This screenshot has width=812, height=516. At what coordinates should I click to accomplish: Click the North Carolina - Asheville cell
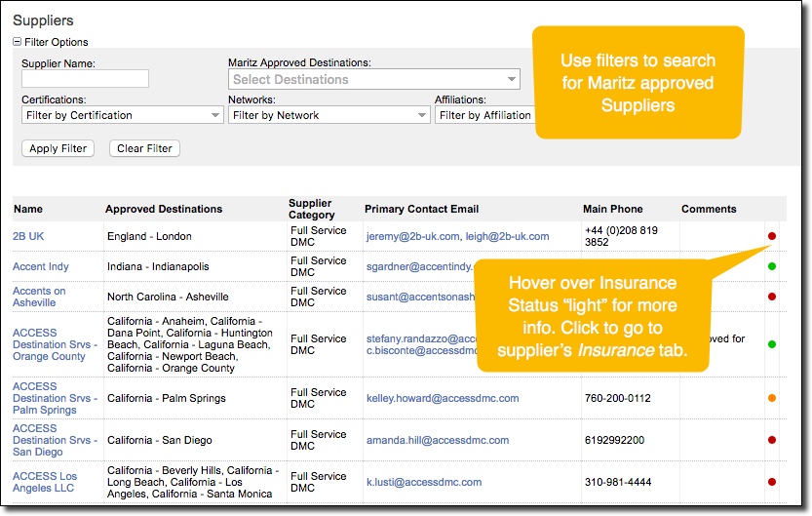[168, 297]
